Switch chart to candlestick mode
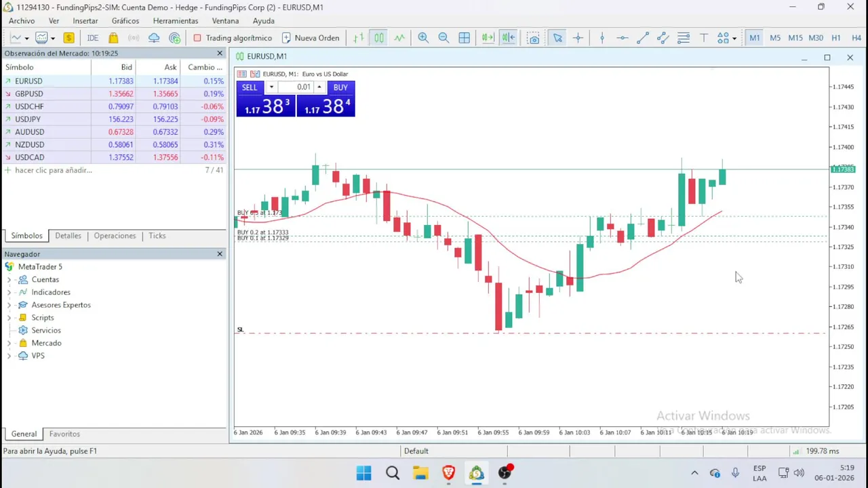The height and width of the screenshot is (488, 868). pos(378,38)
